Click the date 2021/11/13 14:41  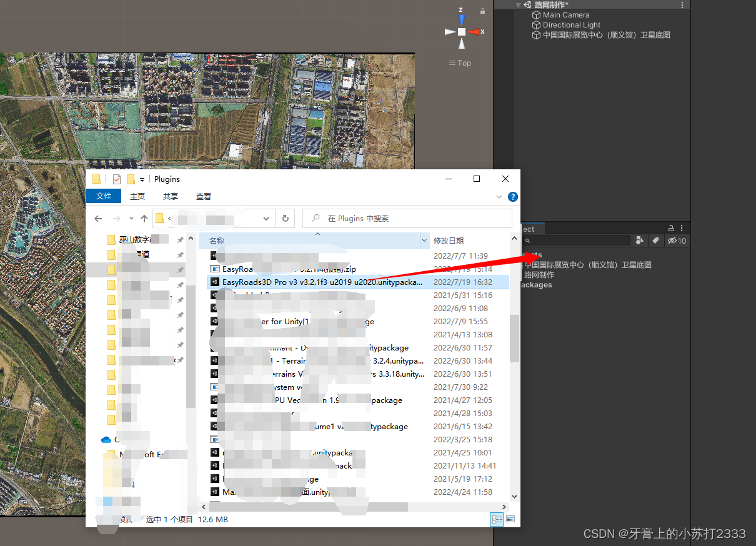465,466
